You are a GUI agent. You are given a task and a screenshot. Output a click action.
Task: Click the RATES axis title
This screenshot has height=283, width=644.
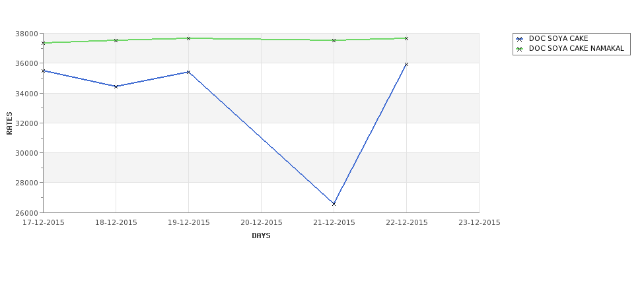pyautogui.click(x=9, y=123)
